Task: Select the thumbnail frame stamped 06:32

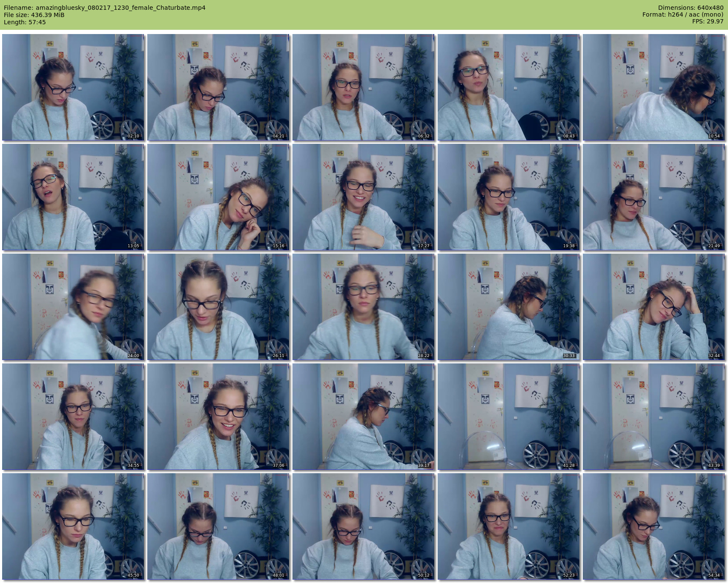Action: coord(364,87)
